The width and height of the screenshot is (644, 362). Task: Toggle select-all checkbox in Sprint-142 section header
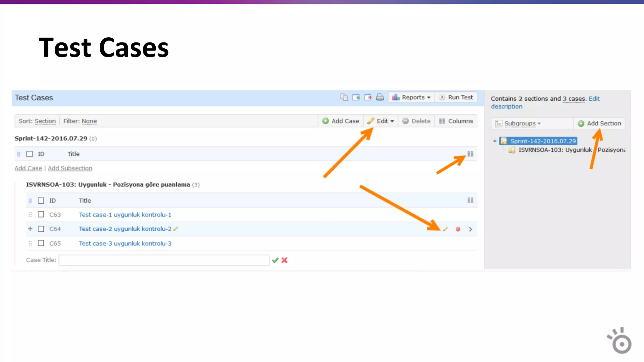[30, 154]
